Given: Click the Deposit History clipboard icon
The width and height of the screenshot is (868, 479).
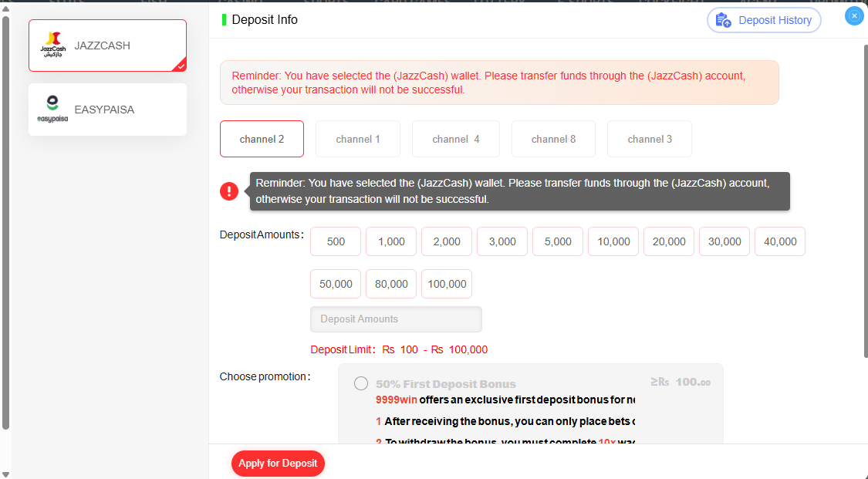Looking at the screenshot, I should tap(723, 21).
